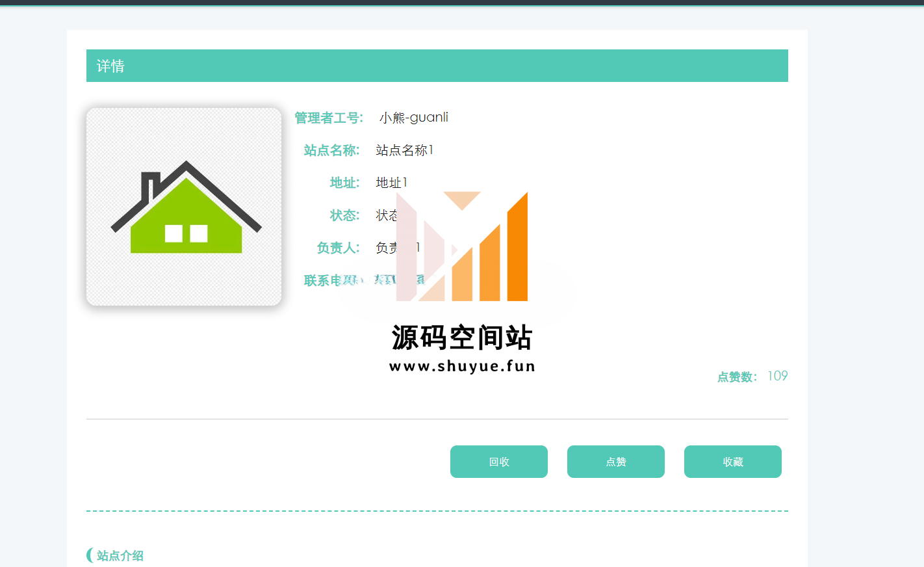Click the green house station image
Image resolution: width=924 pixels, height=567 pixels.
click(184, 207)
